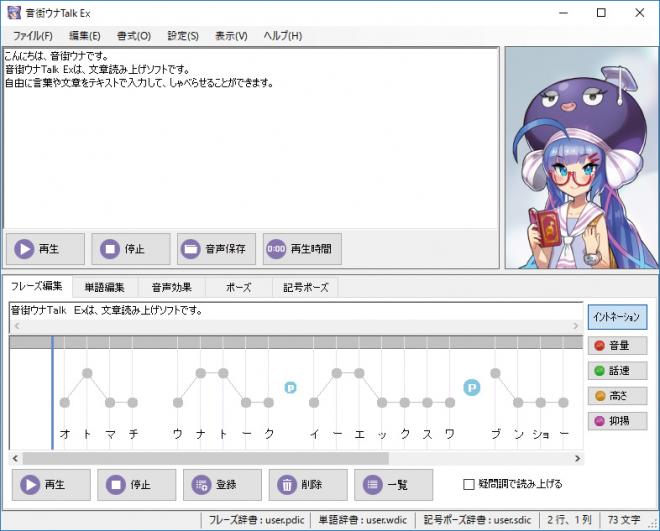
Task: Stop the phrase with bottom 停止 button
Action: (137, 485)
